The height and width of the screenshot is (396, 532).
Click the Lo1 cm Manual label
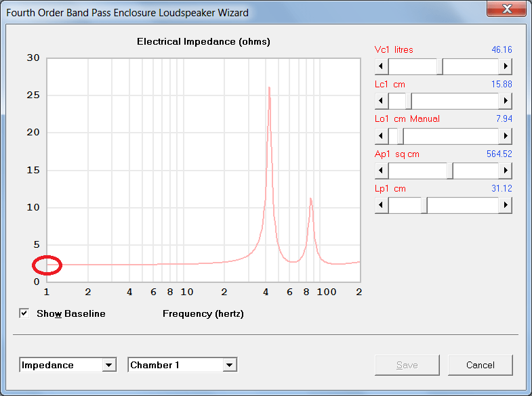tap(407, 119)
